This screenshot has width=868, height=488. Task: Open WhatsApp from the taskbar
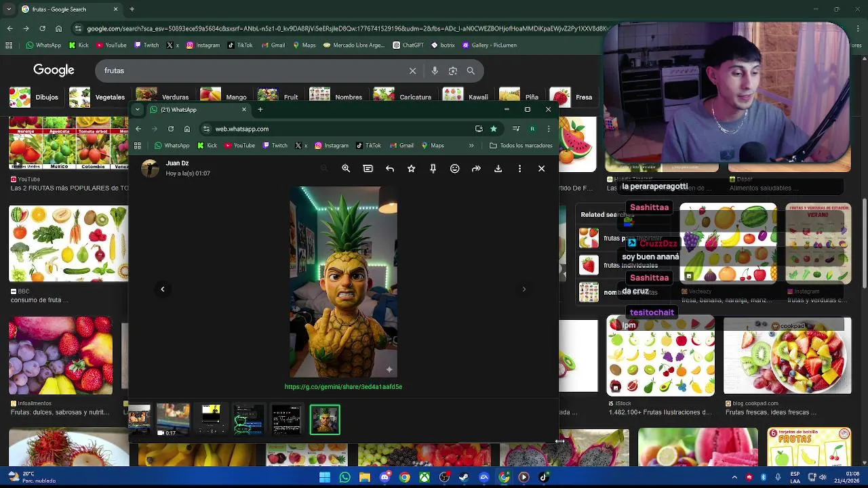tap(344, 477)
